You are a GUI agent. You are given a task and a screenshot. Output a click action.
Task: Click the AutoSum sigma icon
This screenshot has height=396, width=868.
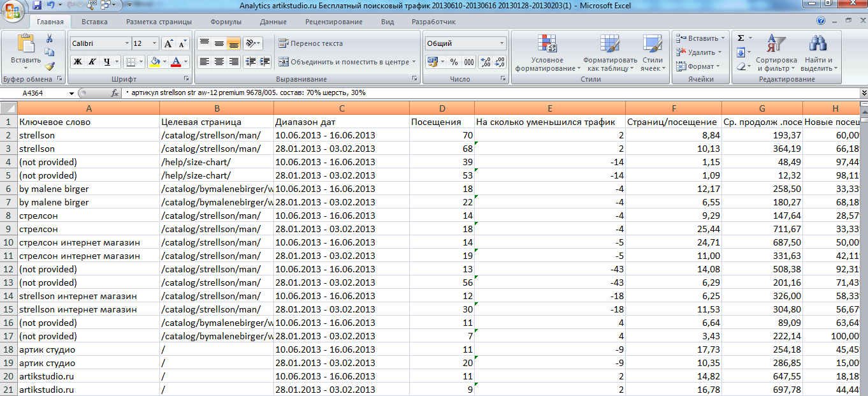coord(741,38)
